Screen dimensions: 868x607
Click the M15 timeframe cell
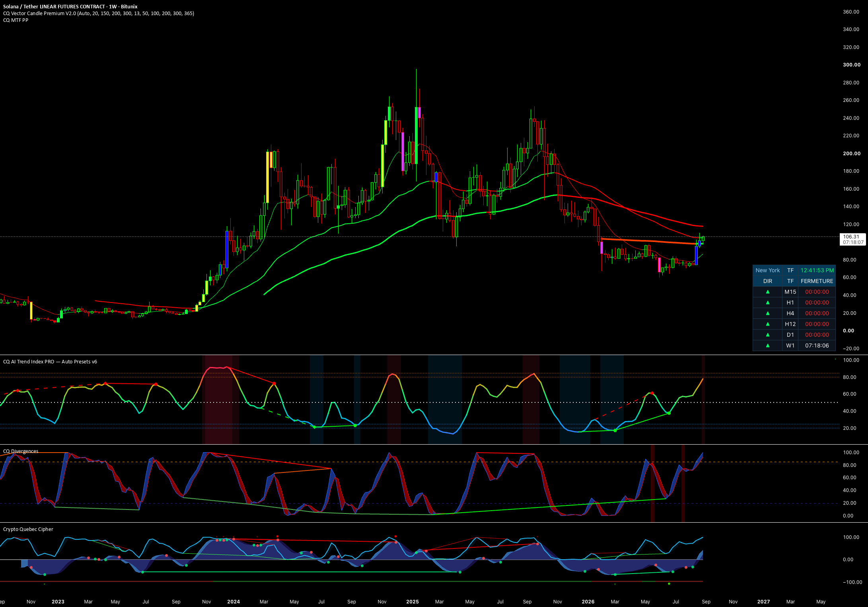[x=790, y=292]
